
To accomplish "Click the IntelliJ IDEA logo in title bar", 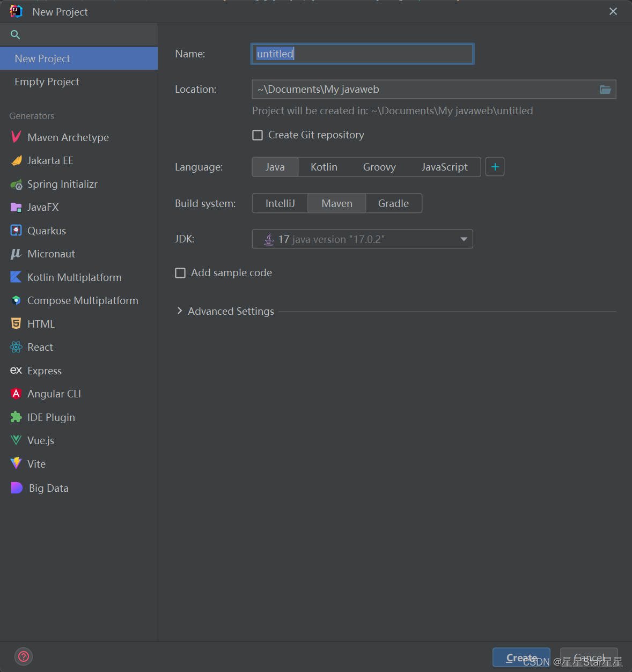I will (x=16, y=11).
